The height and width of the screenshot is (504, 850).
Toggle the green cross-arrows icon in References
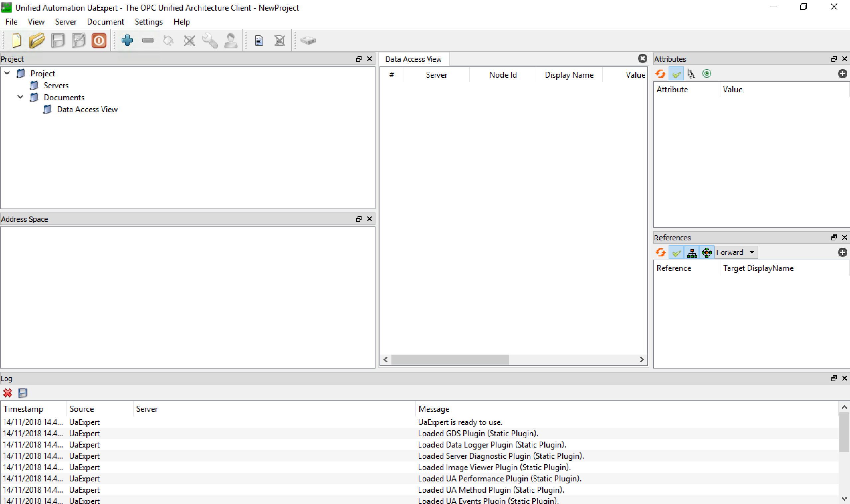(x=707, y=252)
